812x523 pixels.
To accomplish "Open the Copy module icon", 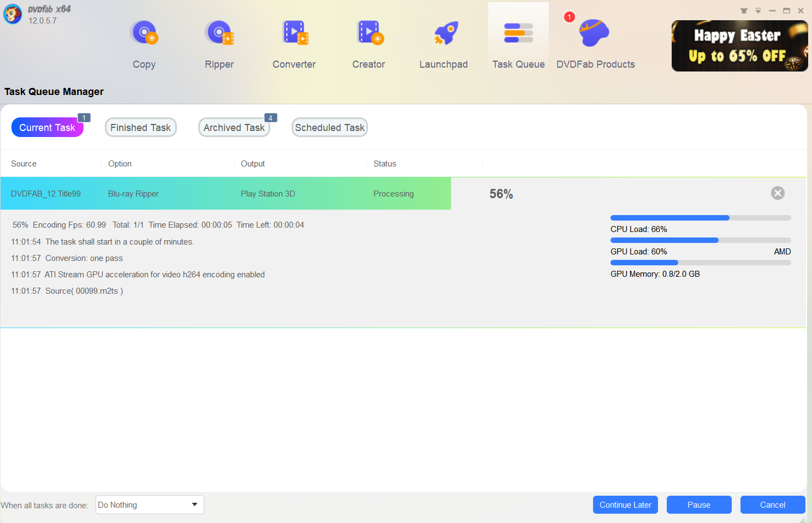I will coord(144,33).
